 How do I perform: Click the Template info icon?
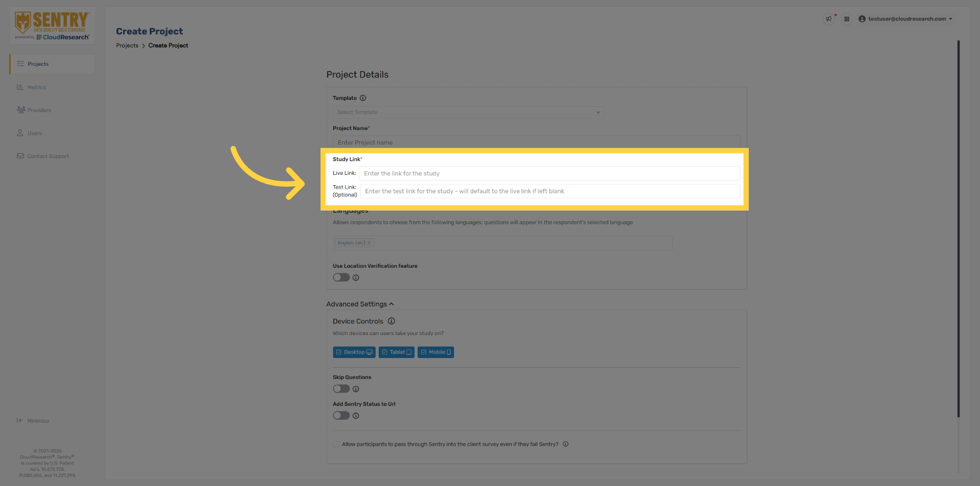tap(363, 98)
